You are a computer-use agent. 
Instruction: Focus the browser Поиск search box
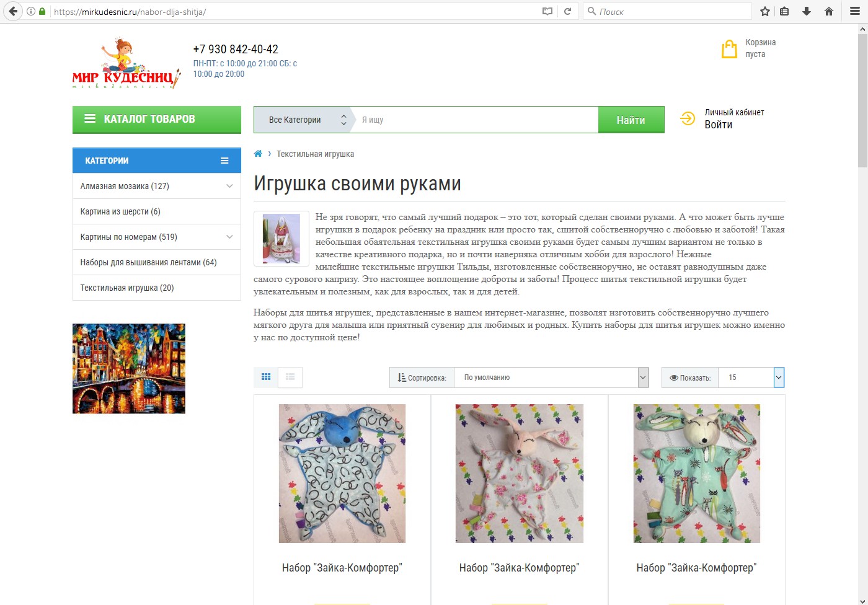pos(667,11)
